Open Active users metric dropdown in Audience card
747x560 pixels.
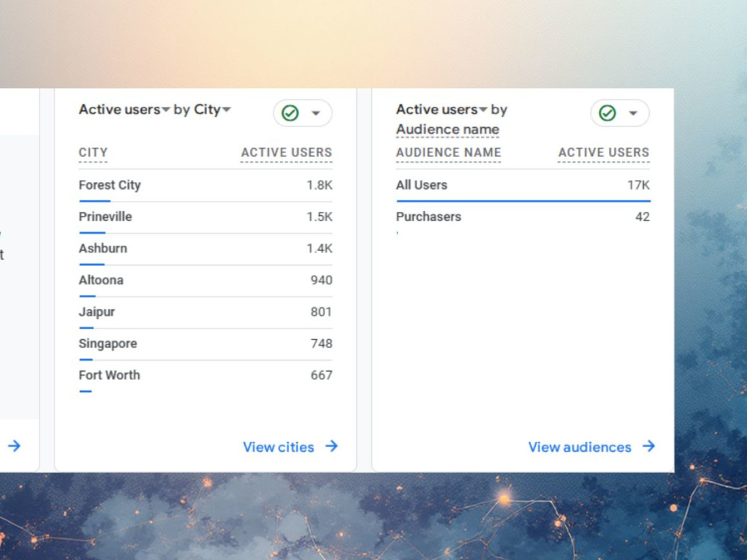441,110
